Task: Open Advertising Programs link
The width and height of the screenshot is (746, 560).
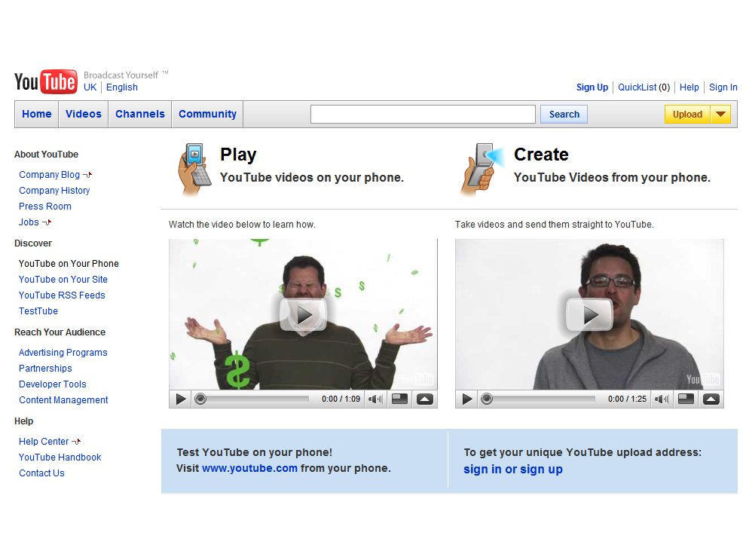Action: (x=63, y=353)
